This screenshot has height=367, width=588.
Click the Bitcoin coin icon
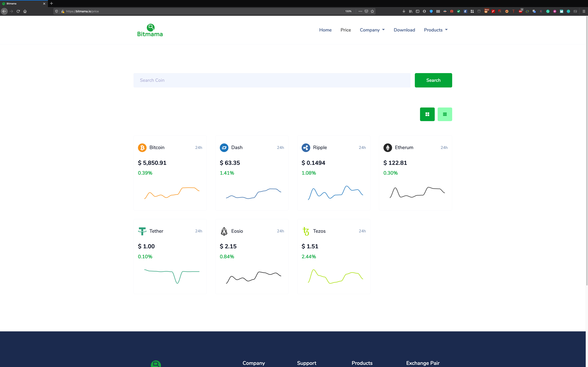point(142,148)
